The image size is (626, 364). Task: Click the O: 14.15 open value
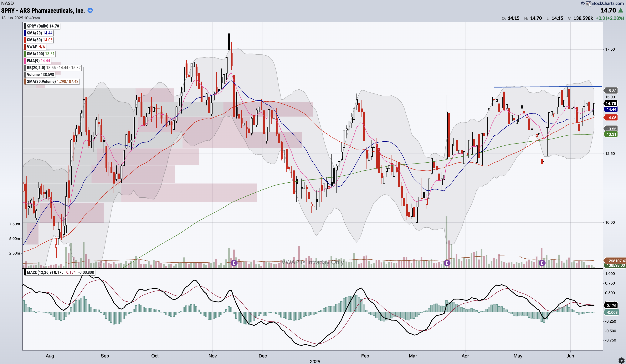pos(510,18)
